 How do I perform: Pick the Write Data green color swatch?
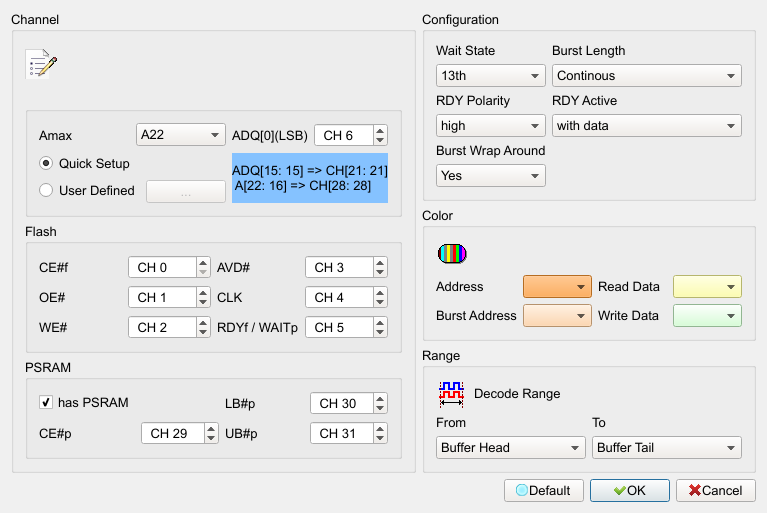pyautogui.click(x=707, y=315)
